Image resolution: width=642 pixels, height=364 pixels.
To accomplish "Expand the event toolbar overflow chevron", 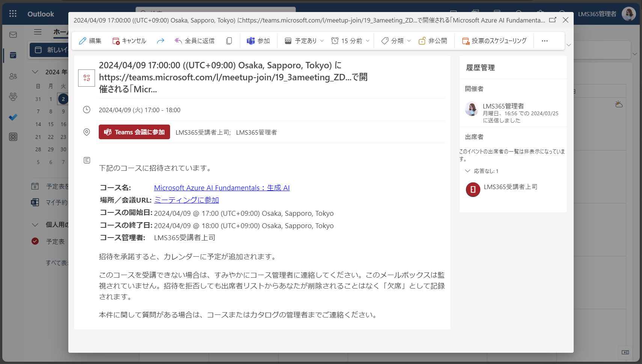I will click(x=569, y=45).
